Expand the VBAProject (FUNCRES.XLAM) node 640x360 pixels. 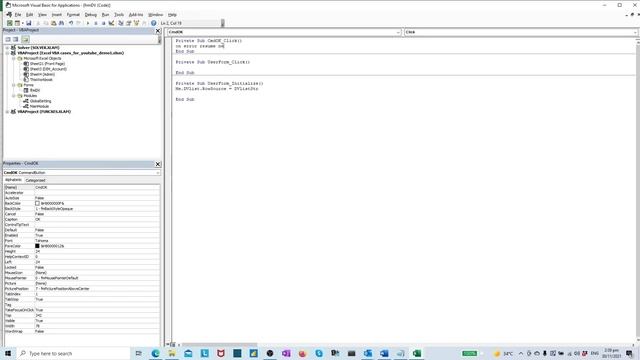[x=7, y=111]
